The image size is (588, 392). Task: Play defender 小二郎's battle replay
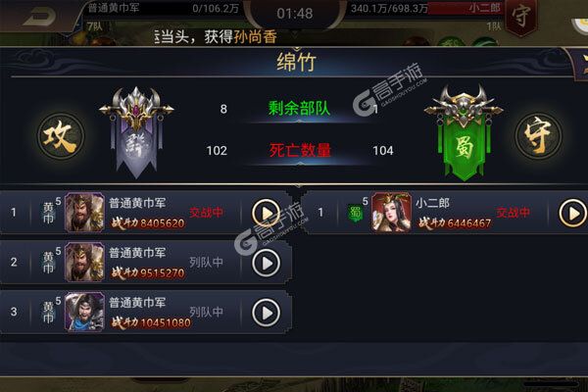pyautogui.click(x=572, y=213)
